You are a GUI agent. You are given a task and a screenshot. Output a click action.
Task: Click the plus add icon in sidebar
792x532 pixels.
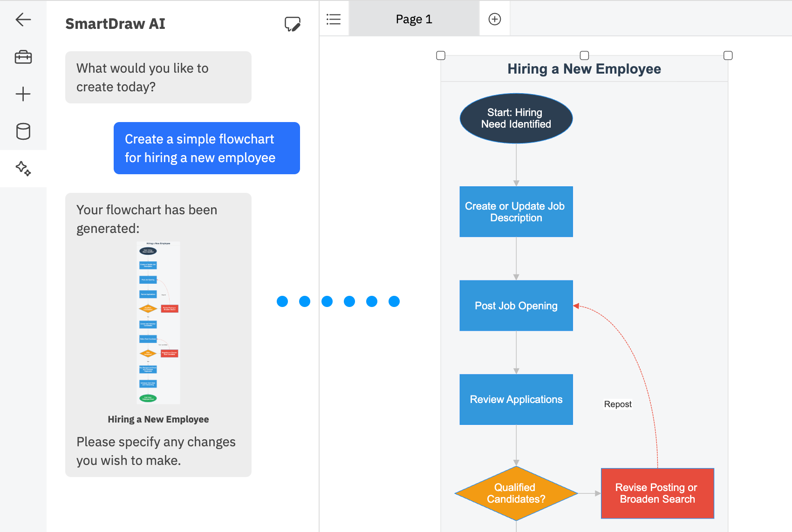23,94
